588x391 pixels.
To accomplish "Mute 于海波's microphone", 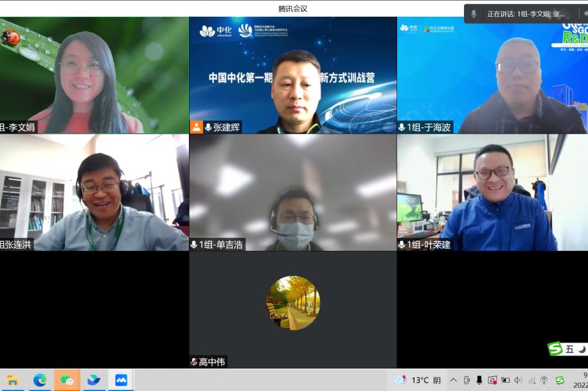I will click(x=402, y=127).
